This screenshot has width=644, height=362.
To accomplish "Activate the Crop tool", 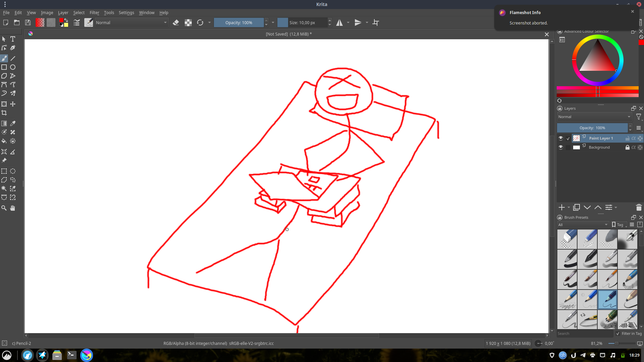I will pyautogui.click(x=4, y=113).
